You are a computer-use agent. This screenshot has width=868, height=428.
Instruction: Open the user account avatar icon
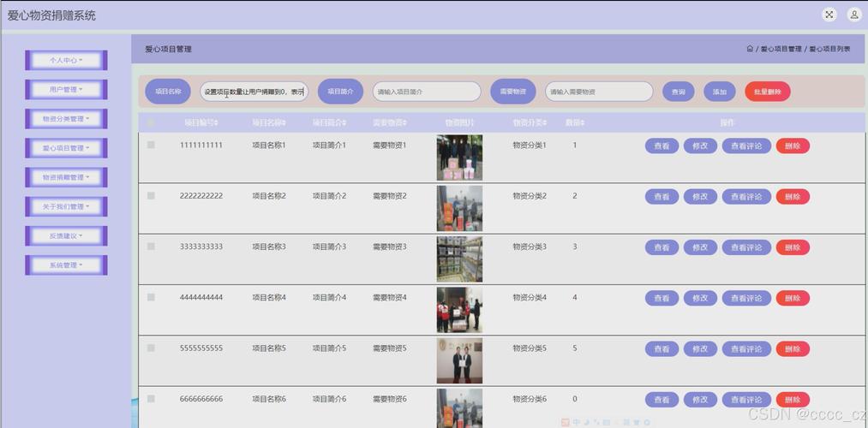point(854,15)
